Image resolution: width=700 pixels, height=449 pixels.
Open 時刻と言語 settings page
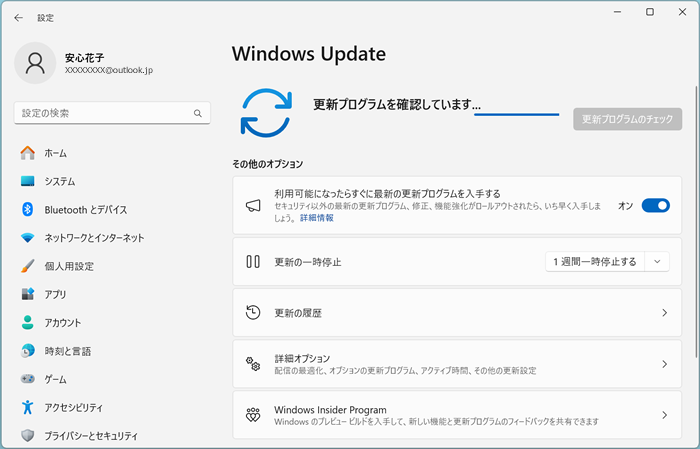click(x=67, y=351)
